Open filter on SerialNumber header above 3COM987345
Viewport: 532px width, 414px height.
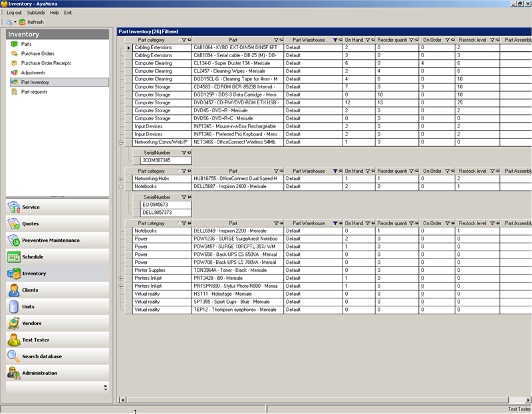point(184,153)
